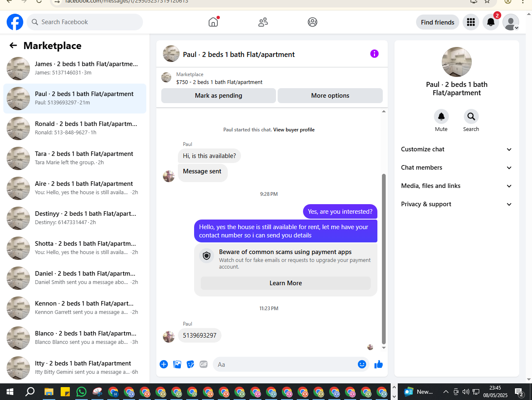Expand Media, files and links section

pos(457,186)
